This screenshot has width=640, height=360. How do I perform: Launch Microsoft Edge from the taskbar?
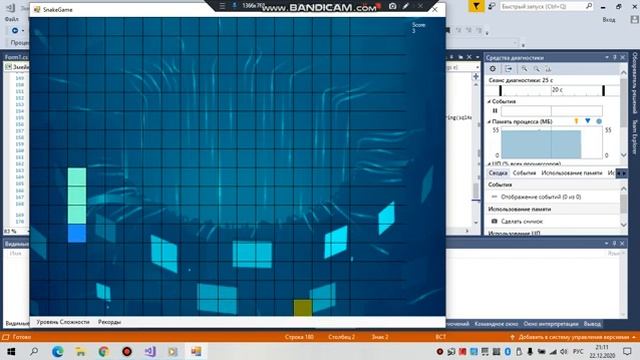(x=58, y=351)
